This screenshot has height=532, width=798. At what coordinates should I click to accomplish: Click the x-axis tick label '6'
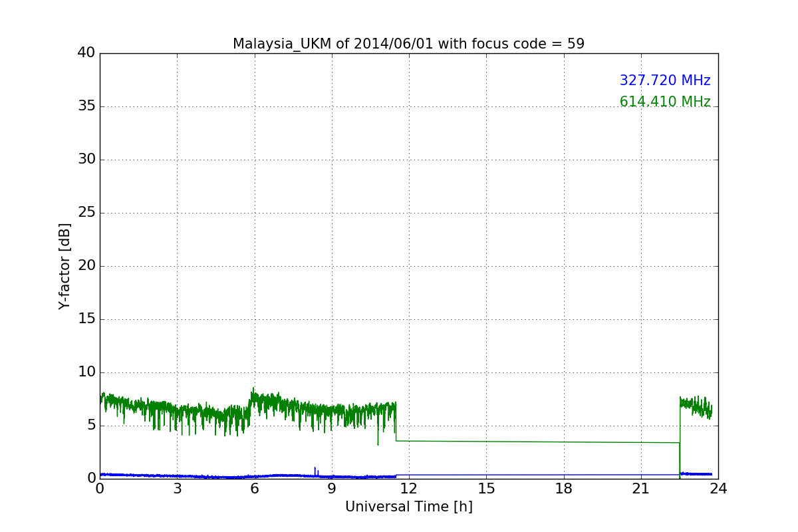coord(255,489)
